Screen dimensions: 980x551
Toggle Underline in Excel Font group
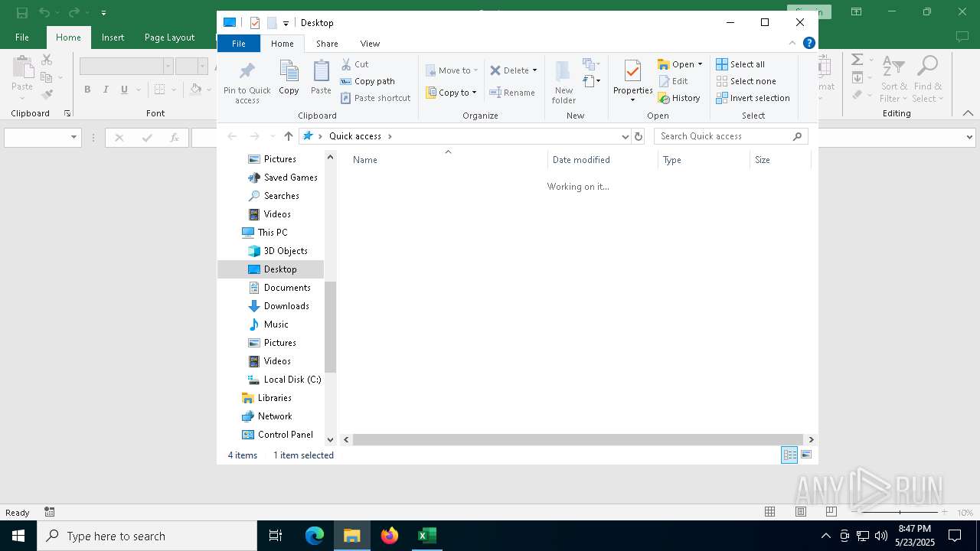pos(124,90)
